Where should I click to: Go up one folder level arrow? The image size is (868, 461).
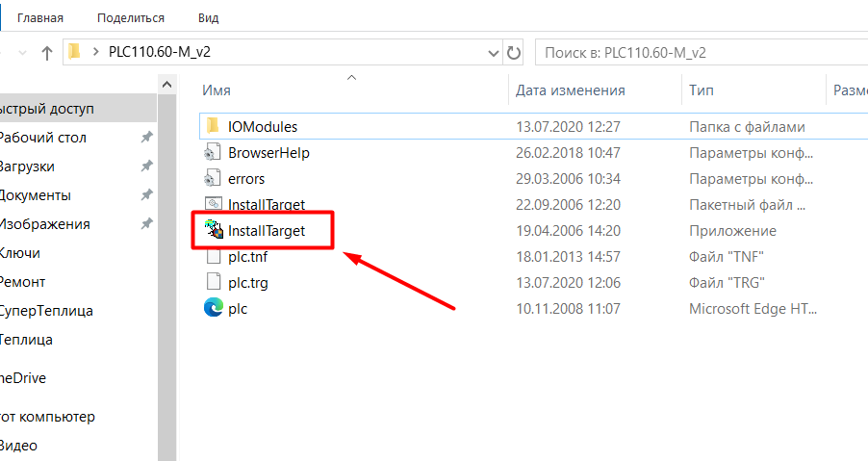click(x=46, y=53)
